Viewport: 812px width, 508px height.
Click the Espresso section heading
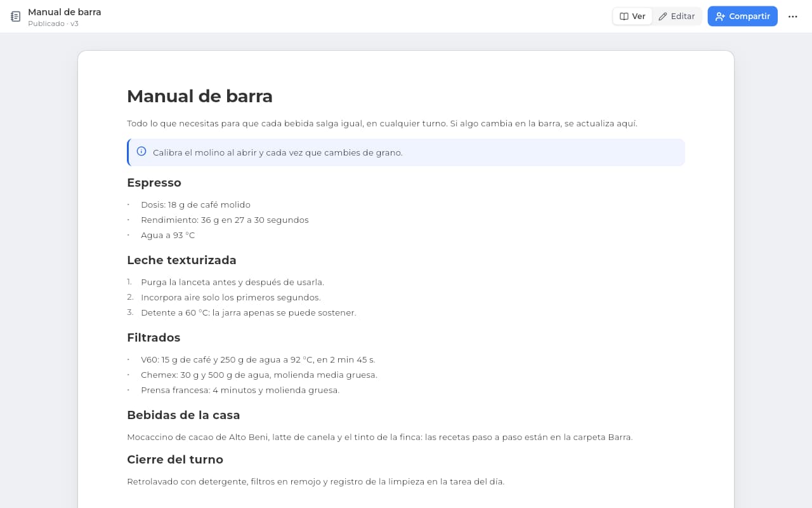pyautogui.click(x=154, y=183)
